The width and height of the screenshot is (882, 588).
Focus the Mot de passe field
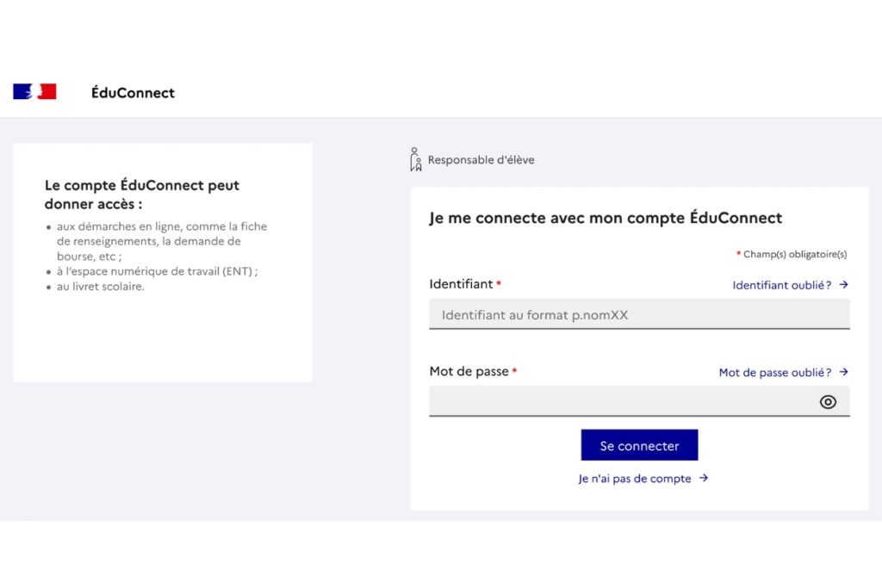tap(620, 402)
